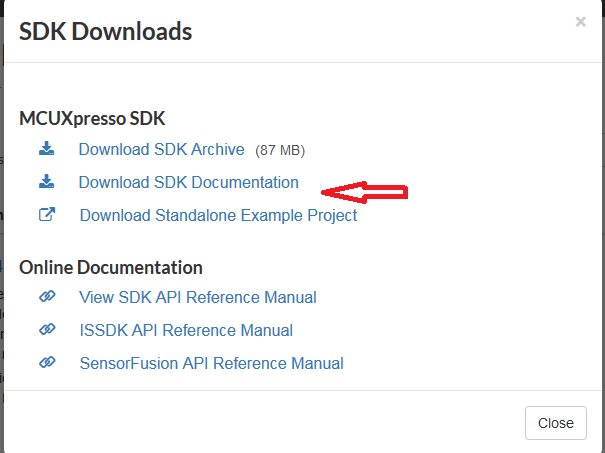
Task: Open Download Standalone Example Project link
Action: (x=218, y=215)
